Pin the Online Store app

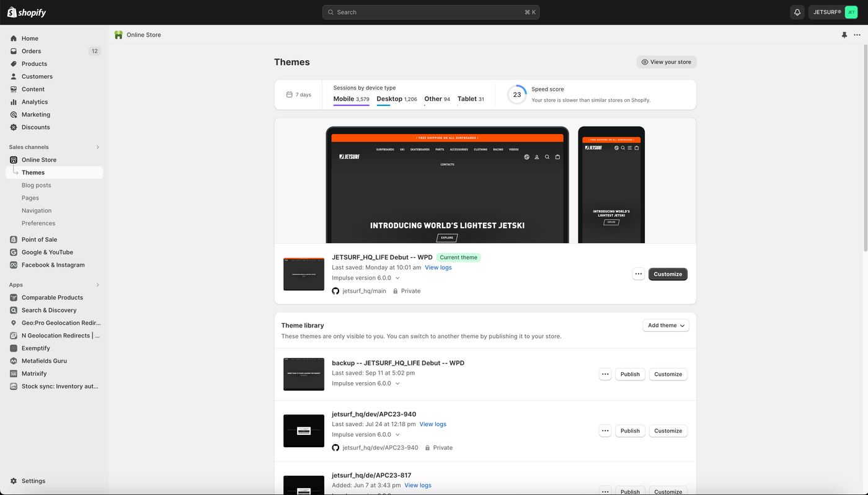pos(844,35)
